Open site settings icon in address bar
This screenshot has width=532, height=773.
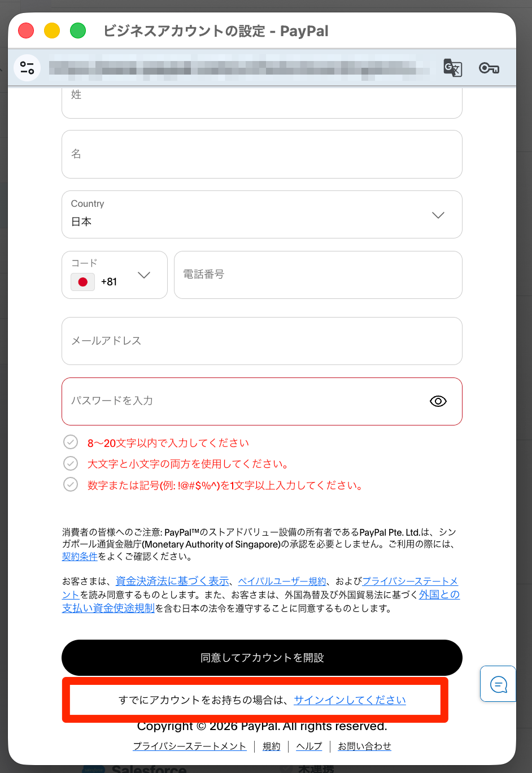point(27,68)
